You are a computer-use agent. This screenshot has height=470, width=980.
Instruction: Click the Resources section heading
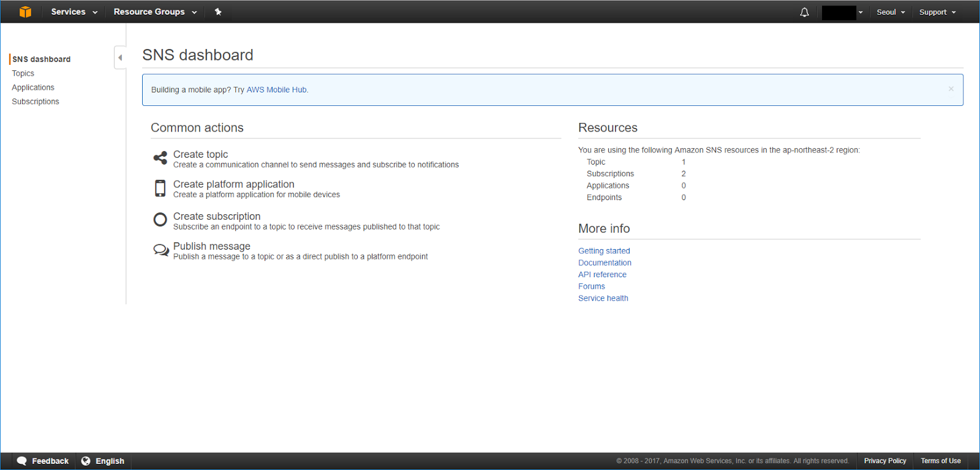click(608, 127)
